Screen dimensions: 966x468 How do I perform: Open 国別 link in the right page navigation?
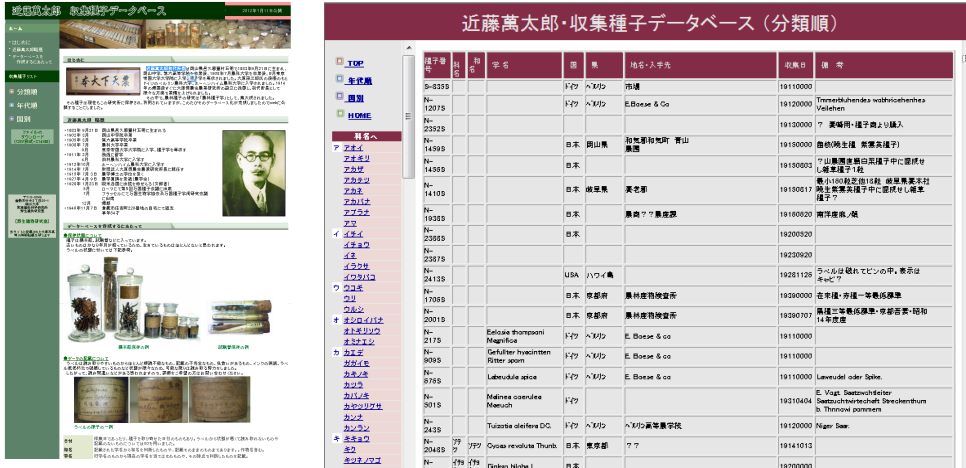356,98
